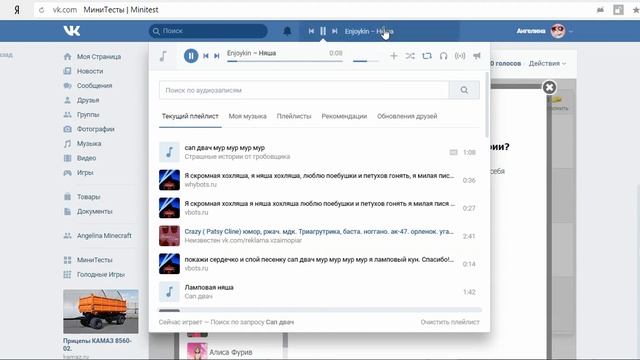This screenshot has width=640, height=360.
Task: Add current track with plus icon
Action: pos(393,56)
